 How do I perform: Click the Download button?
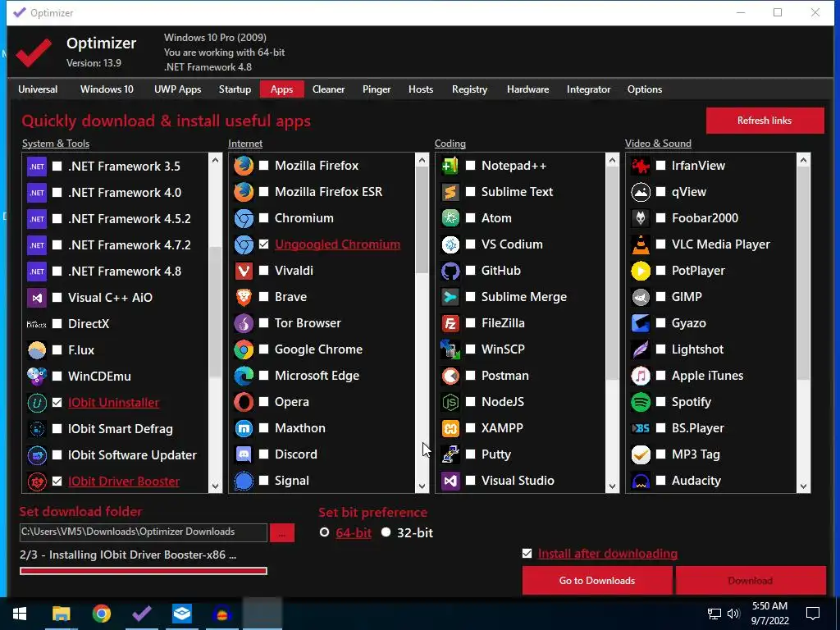(x=751, y=581)
